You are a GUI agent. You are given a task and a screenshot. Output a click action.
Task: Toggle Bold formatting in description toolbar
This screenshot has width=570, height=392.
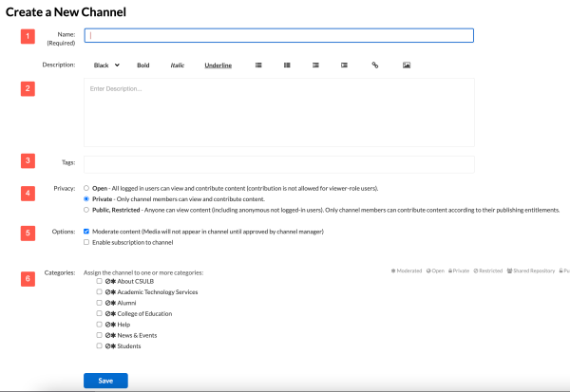(x=143, y=65)
